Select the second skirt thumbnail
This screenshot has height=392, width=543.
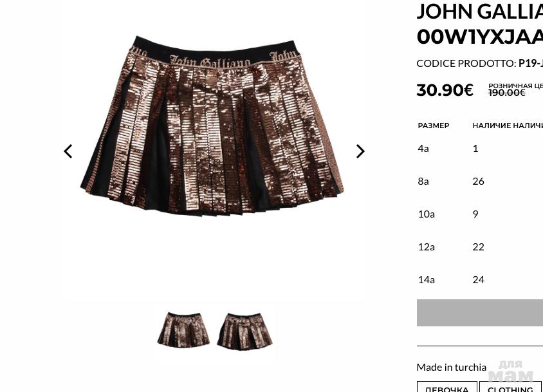(245, 331)
